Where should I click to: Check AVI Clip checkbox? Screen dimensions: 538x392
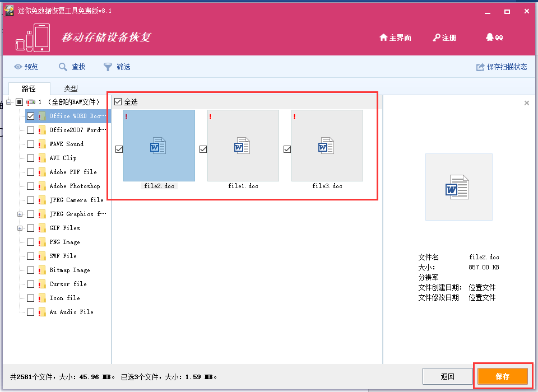(x=30, y=158)
